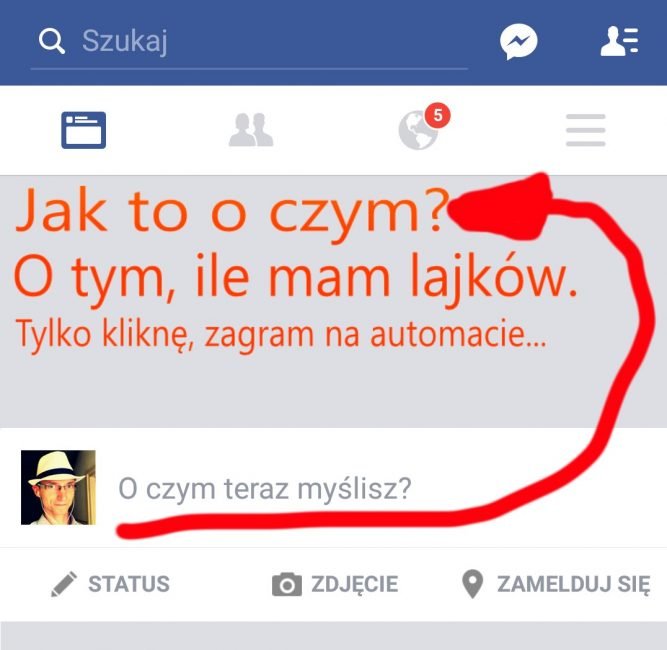Viewport: 667px width, 650px height.
Task: Tap the "O czym teraz myślisz?" field
Action: coord(265,489)
